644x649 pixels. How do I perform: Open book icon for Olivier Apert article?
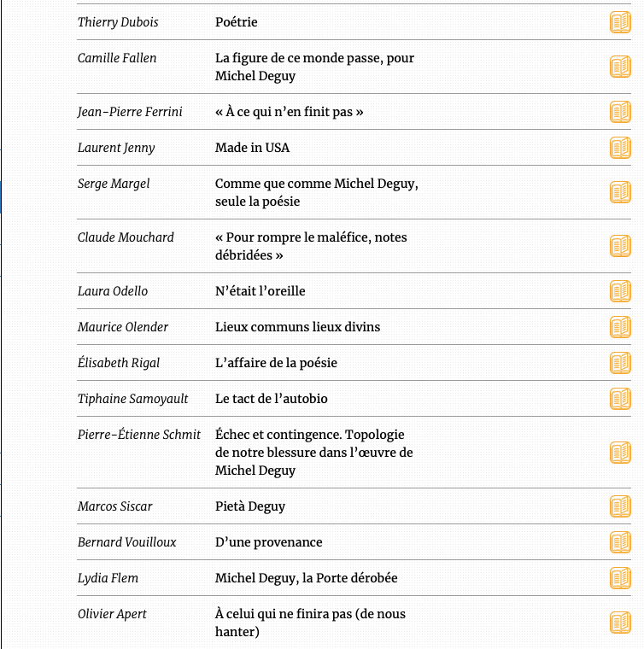[620, 623]
